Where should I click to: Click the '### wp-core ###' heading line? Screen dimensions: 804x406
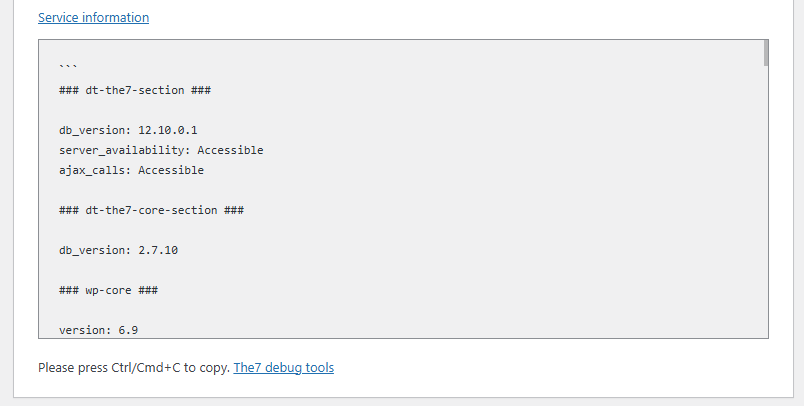pos(109,290)
